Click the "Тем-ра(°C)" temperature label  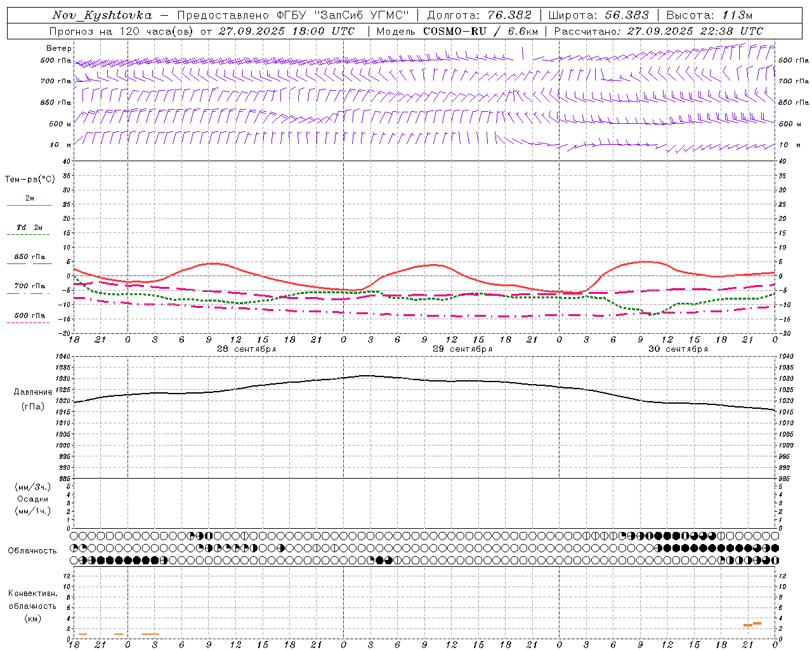coord(30,180)
